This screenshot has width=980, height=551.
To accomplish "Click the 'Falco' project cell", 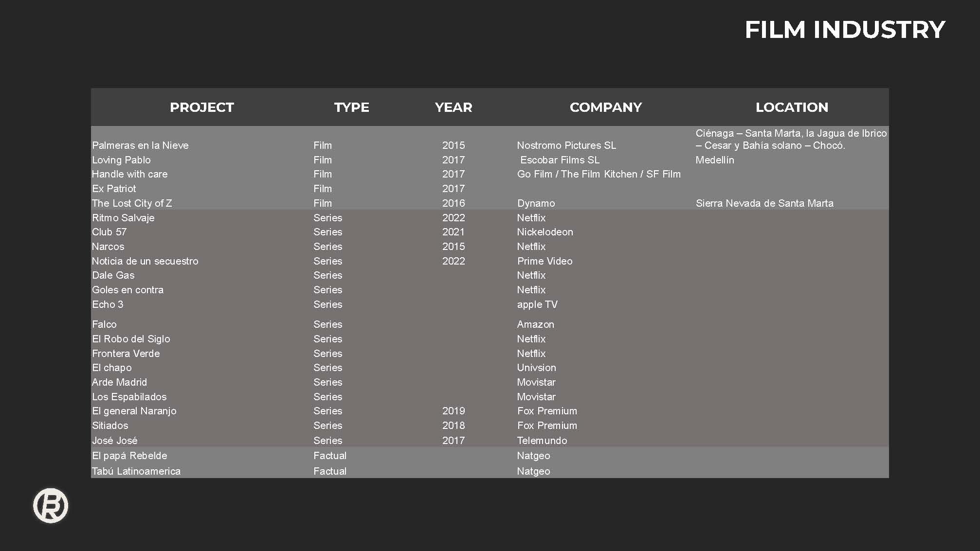I will (104, 324).
